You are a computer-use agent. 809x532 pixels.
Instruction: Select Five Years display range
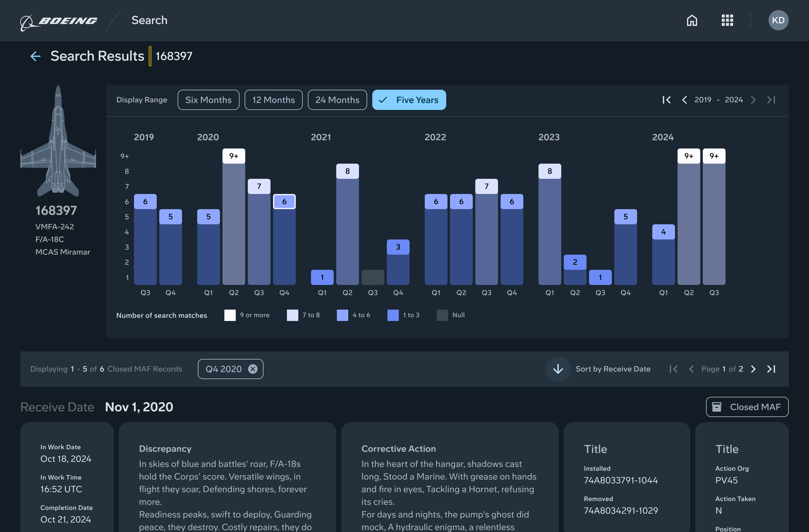pyautogui.click(x=409, y=100)
